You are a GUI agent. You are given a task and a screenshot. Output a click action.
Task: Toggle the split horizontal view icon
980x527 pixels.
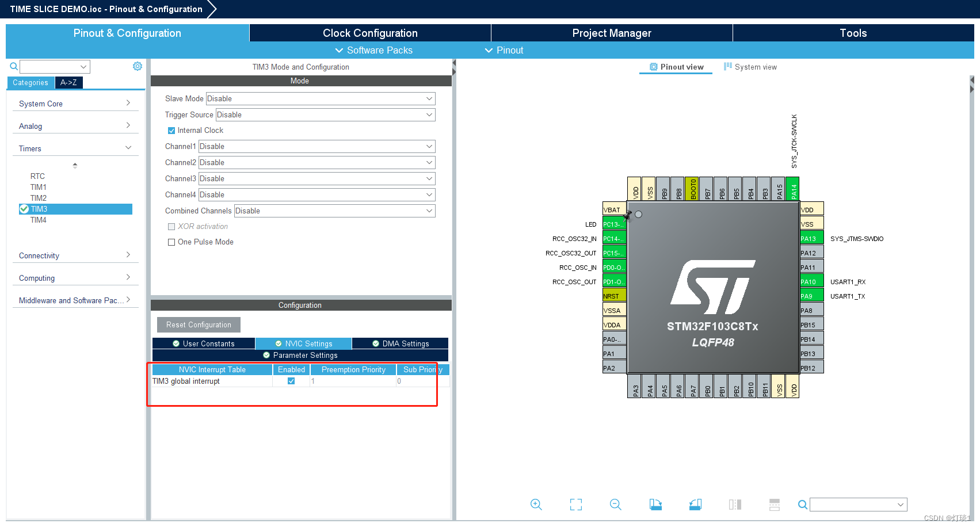pos(775,505)
